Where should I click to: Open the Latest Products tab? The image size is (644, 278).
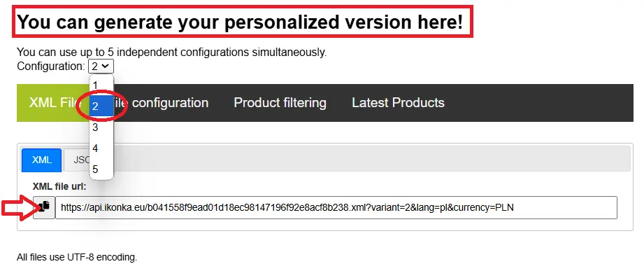398,103
